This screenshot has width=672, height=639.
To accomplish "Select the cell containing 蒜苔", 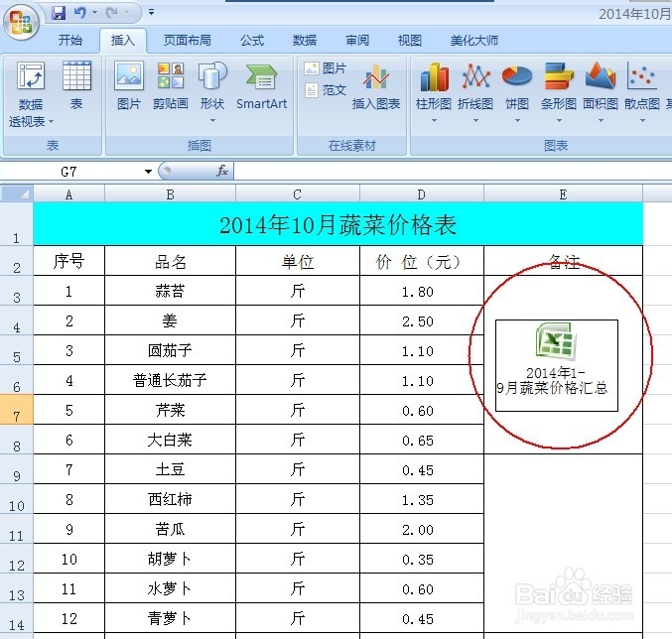I will tap(170, 291).
